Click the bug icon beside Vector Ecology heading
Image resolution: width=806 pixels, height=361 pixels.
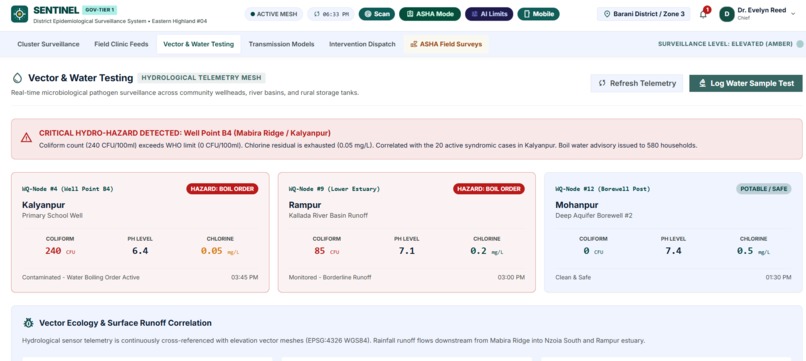coord(29,323)
